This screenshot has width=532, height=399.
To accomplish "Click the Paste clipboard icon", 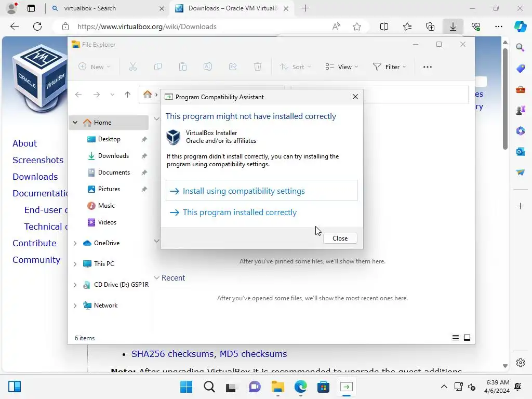I will click(183, 67).
